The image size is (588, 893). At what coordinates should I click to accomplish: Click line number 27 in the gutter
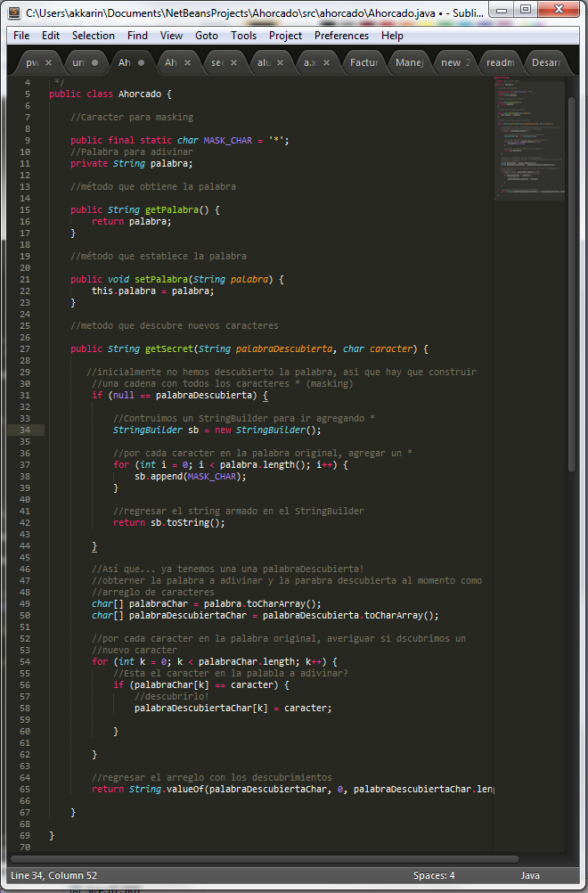coord(25,348)
